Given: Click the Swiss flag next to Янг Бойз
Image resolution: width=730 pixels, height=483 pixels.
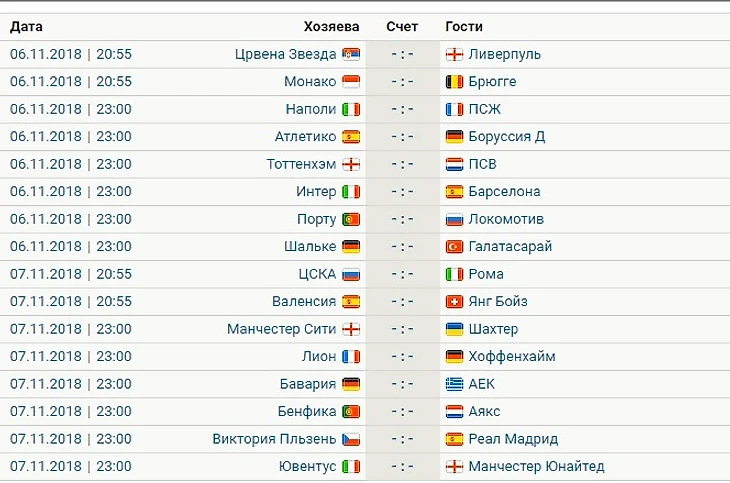Looking at the screenshot, I should pyautogui.click(x=454, y=302).
